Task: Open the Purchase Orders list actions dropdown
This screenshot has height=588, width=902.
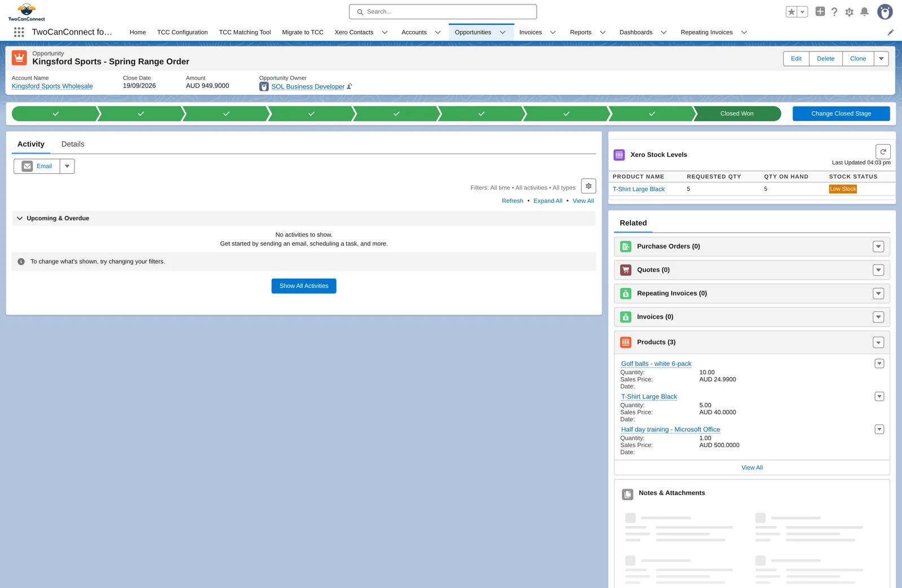Action: pyautogui.click(x=878, y=246)
